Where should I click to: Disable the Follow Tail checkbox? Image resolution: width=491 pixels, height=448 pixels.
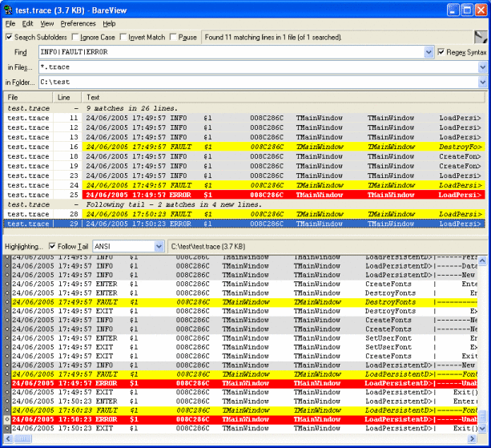[53, 246]
